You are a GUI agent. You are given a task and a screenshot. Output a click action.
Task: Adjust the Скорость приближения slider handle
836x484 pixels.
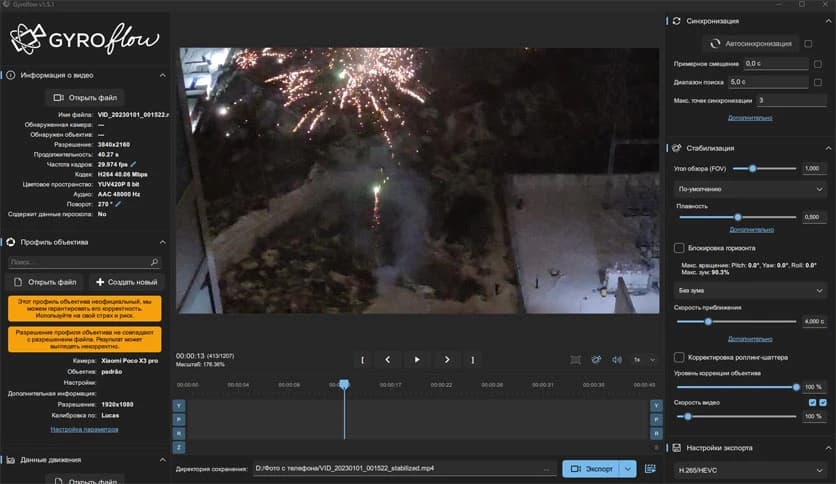click(x=708, y=321)
